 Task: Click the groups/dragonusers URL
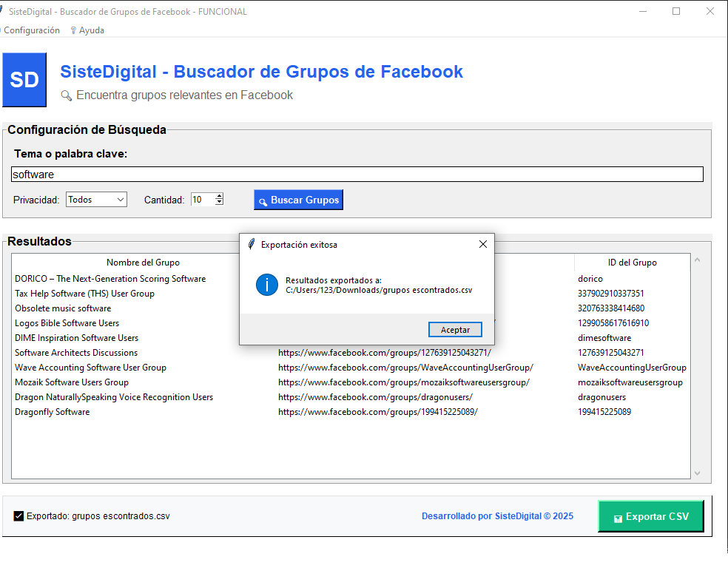pyautogui.click(x=375, y=397)
